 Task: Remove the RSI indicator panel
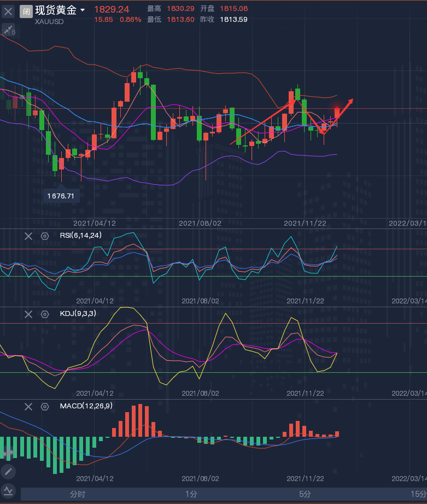[x=28, y=236]
